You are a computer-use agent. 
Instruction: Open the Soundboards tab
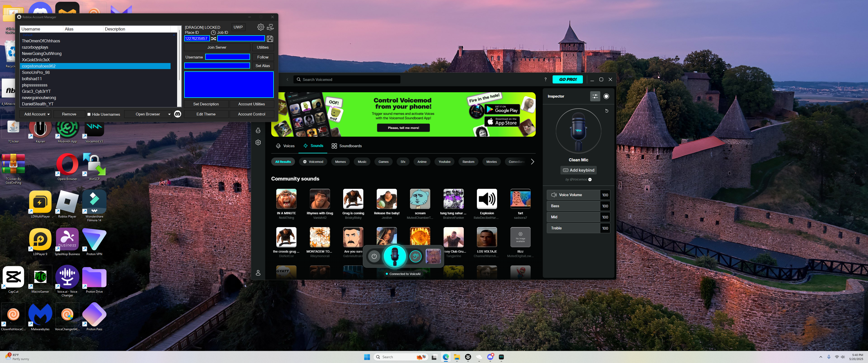tap(346, 146)
